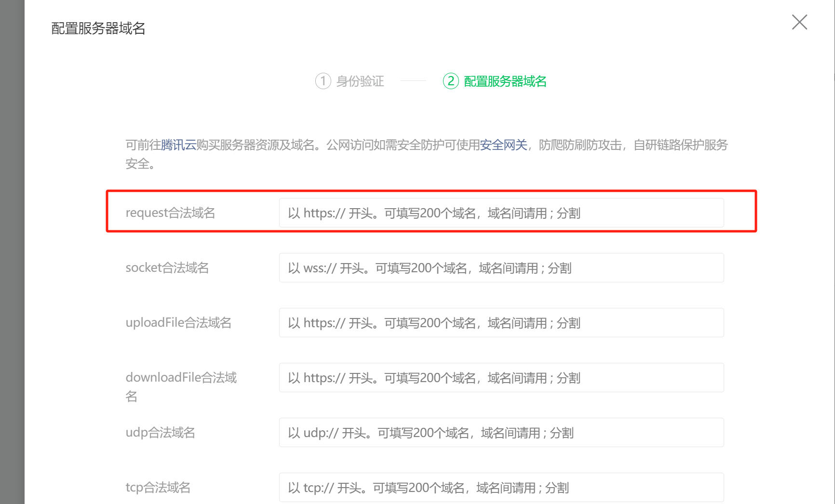Image resolution: width=835 pixels, height=504 pixels.
Task: Click the uploadFile合法域名 input field
Action: click(501, 322)
